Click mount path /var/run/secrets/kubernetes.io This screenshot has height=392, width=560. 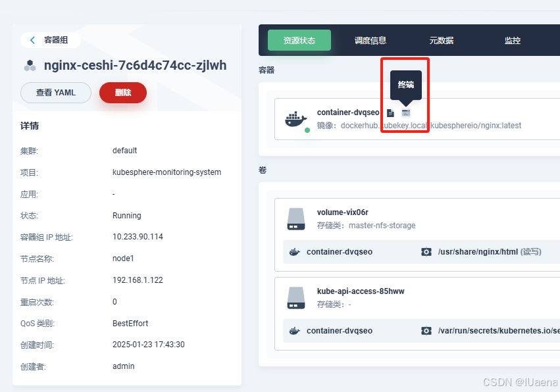click(499, 331)
